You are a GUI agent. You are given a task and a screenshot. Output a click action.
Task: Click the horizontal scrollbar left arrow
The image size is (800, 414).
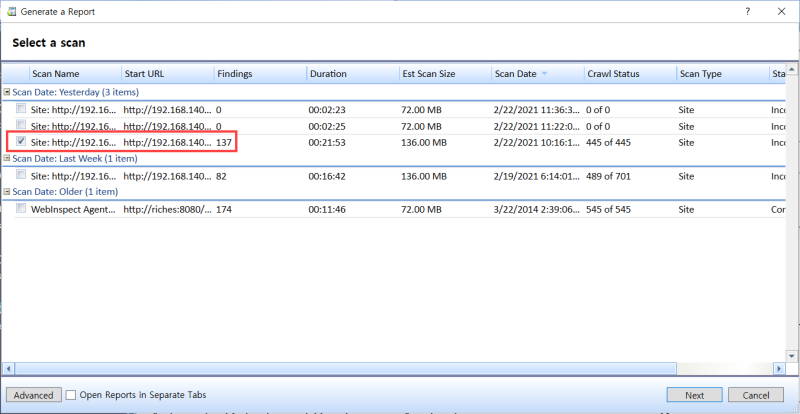point(7,369)
